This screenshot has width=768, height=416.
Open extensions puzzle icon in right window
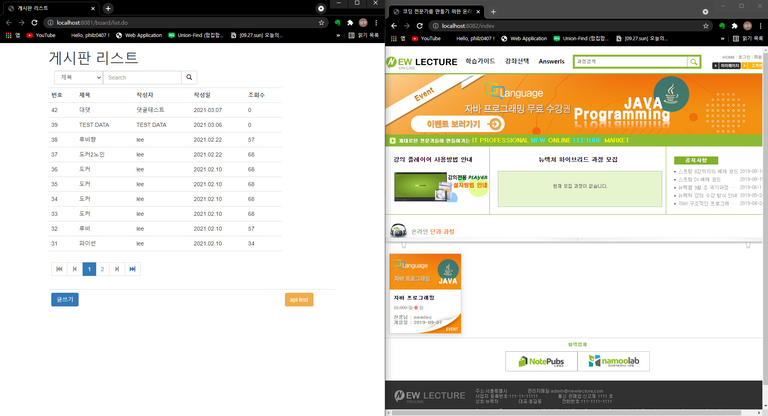point(734,26)
